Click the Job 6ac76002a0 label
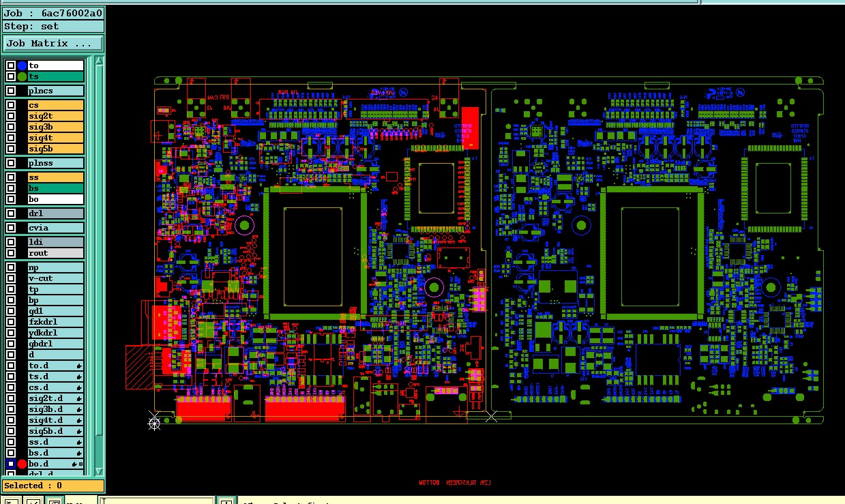This screenshot has width=845, height=504. pyautogui.click(x=53, y=13)
